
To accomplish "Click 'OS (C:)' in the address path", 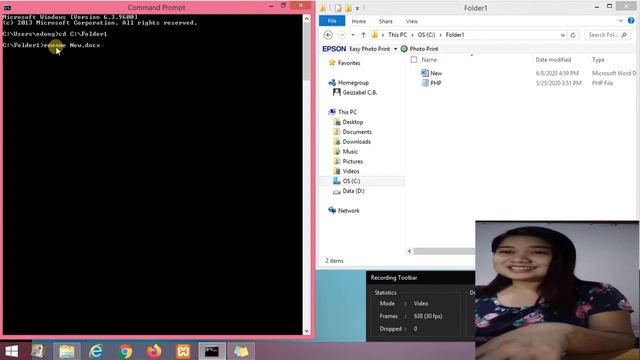I will point(426,35).
